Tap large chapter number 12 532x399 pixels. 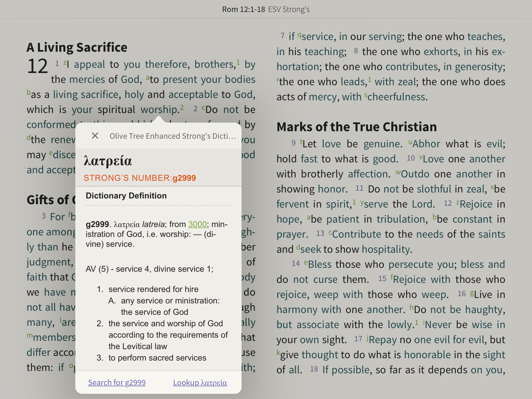click(x=37, y=66)
